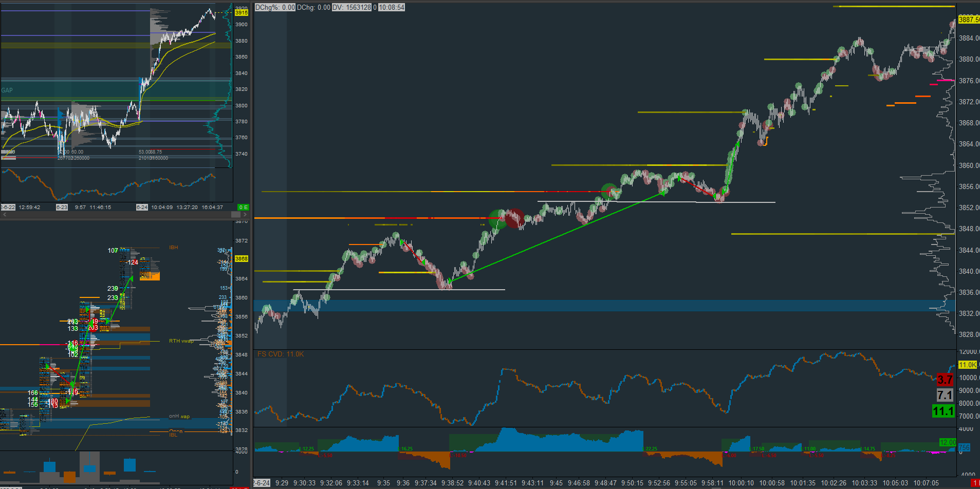Click the green 12.00 delta label
980x489 pixels.
948,442
